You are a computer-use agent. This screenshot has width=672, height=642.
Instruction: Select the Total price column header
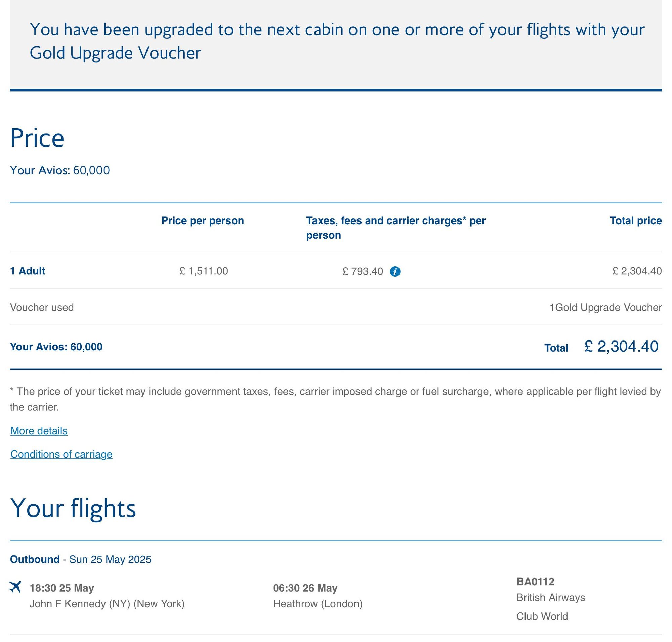click(635, 221)
